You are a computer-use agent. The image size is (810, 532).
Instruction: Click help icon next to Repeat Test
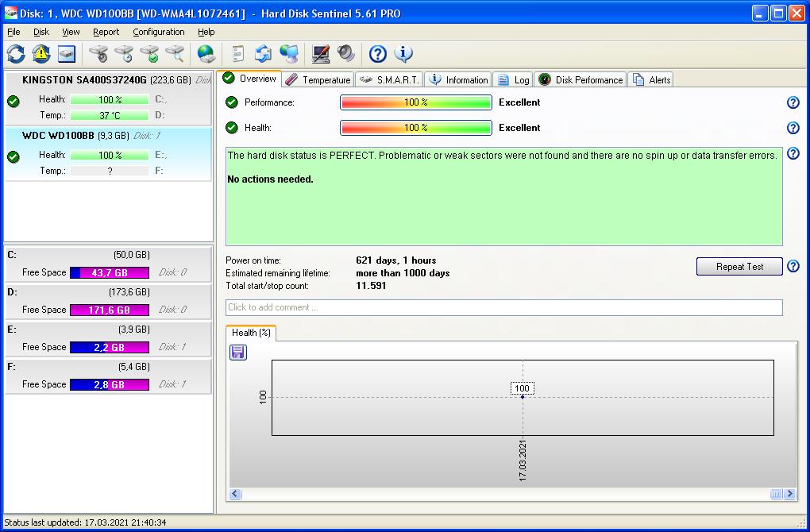793,267
